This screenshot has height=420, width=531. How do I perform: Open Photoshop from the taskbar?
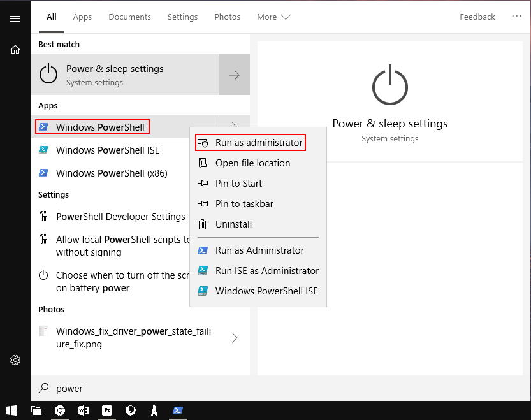107,410
